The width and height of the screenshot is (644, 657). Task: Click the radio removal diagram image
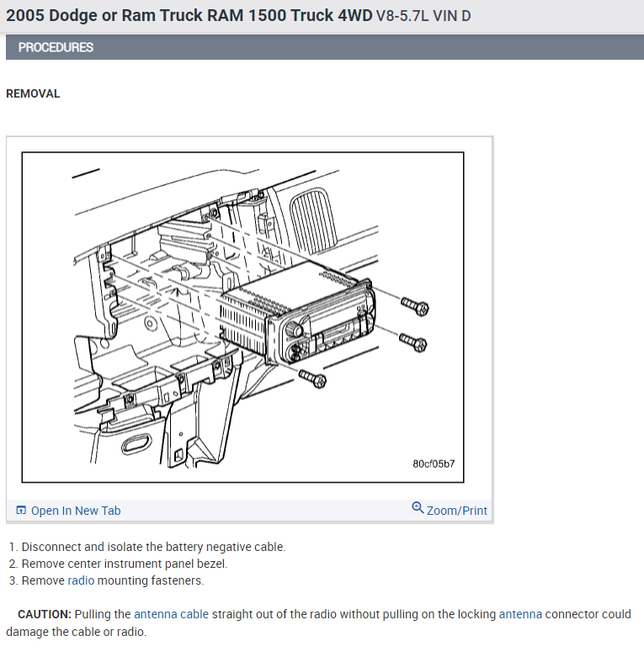click(242, 317)
